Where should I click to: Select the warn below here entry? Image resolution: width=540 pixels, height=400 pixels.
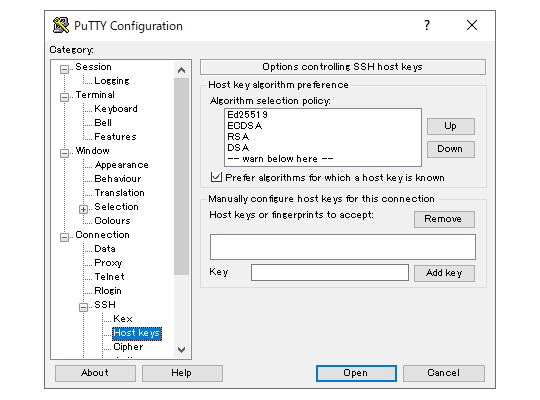[280, 159]
